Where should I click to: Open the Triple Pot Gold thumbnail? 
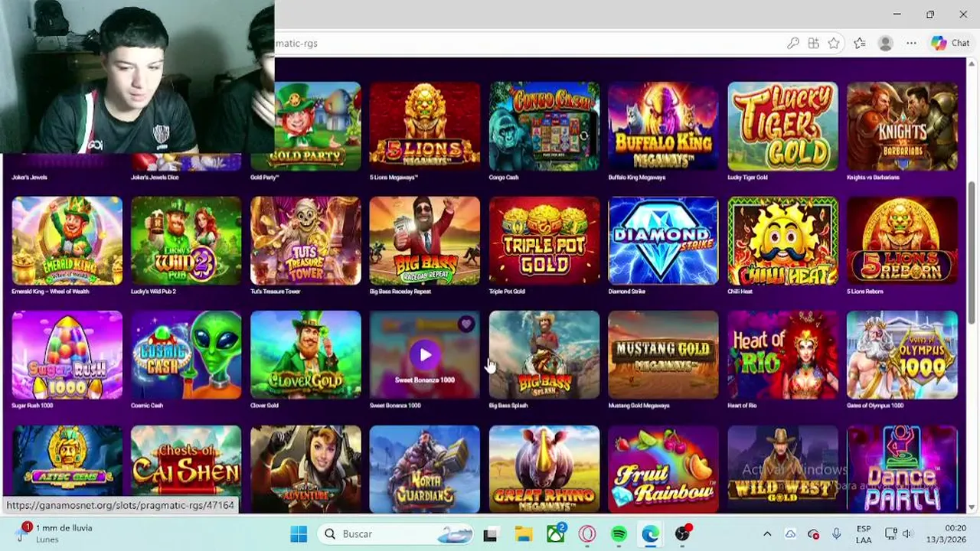pyautogui.click(x=544, y=241)
